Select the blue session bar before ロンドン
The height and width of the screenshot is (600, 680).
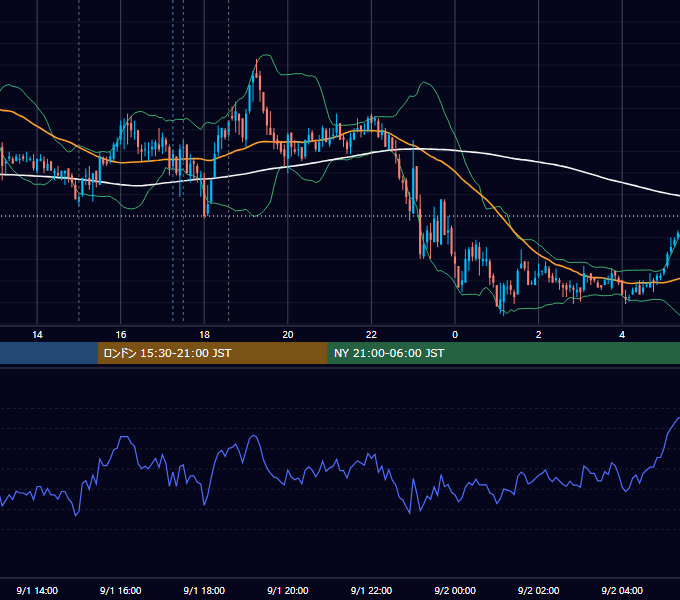tap(49, 353)
